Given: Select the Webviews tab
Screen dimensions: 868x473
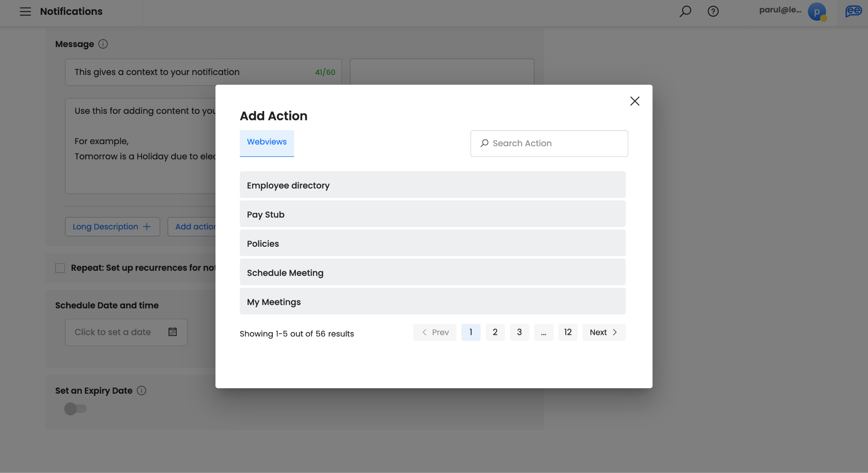Looking at the screenshot, I should point(267,142).
